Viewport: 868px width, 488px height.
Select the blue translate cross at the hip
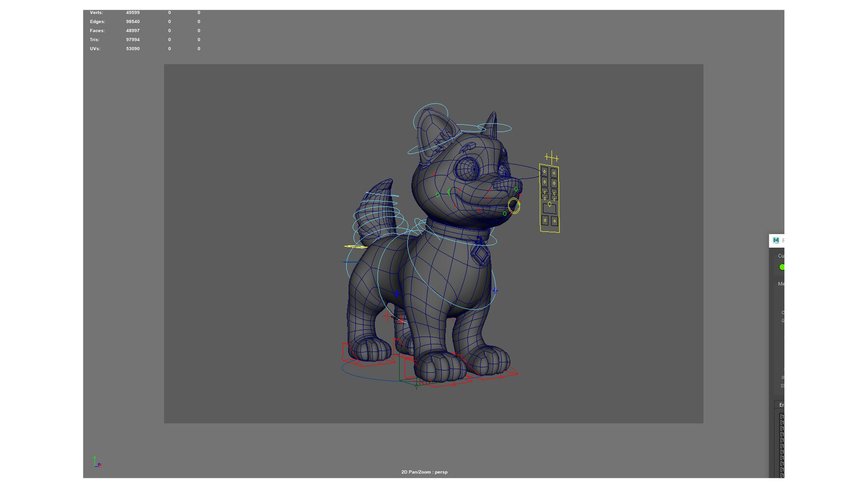(397, 292)
